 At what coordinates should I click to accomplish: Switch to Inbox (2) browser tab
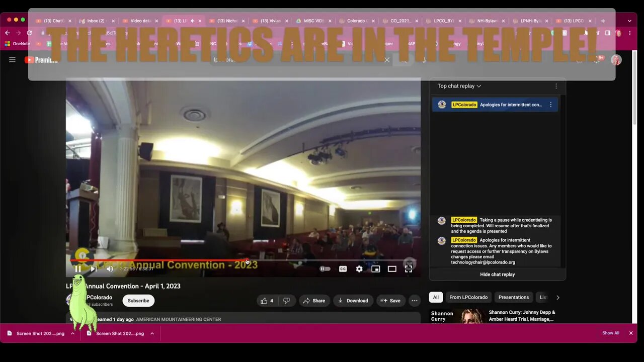(x=96, y=21)
